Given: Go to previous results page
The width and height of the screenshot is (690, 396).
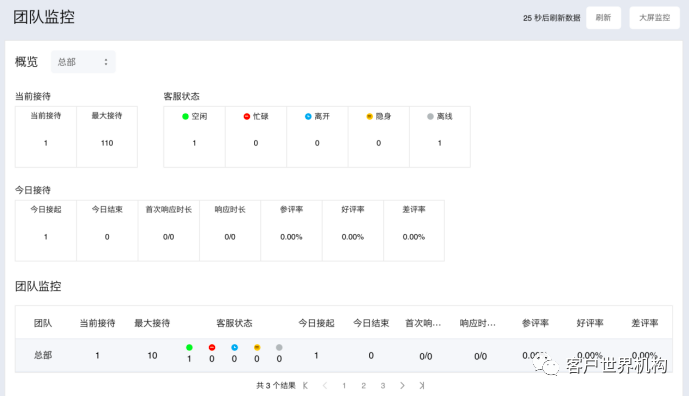Looking at the screenshot, I should (x=325, y=385).
